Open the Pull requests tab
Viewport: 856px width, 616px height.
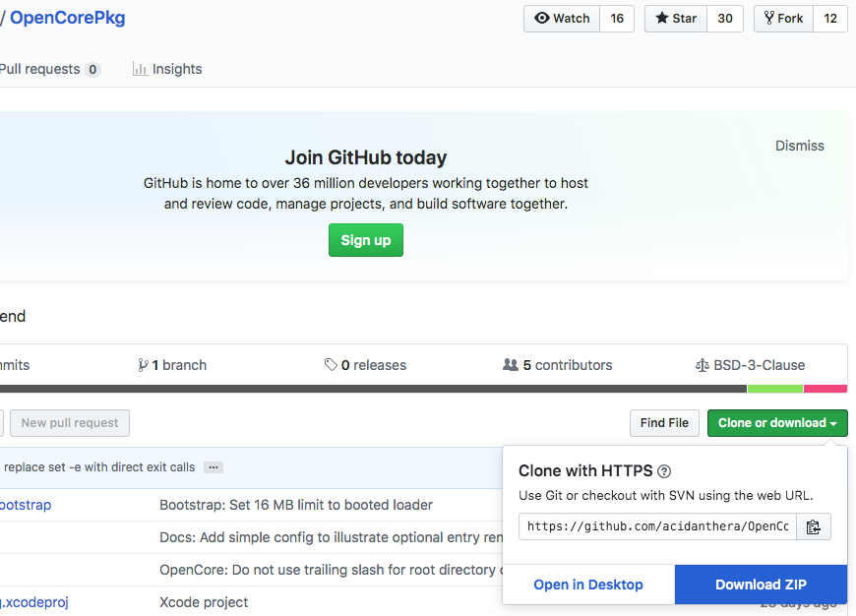[x=49, y=69]
